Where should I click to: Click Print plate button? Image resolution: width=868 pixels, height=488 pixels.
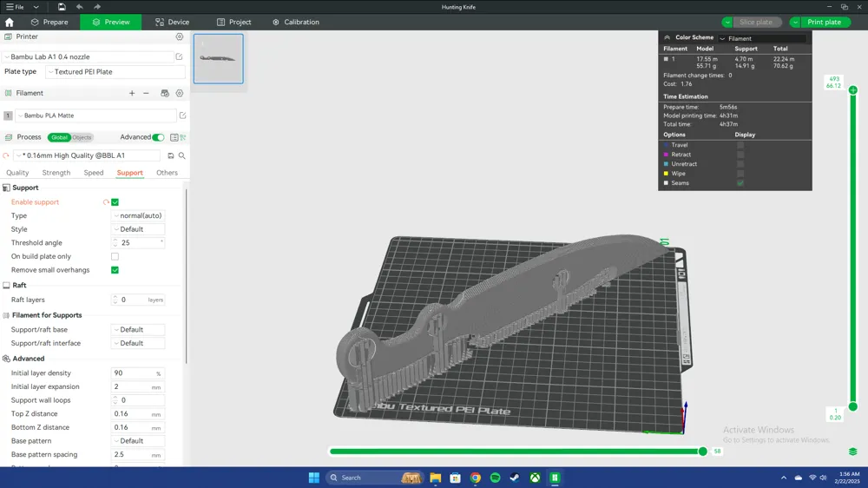(x=824, y=23)
